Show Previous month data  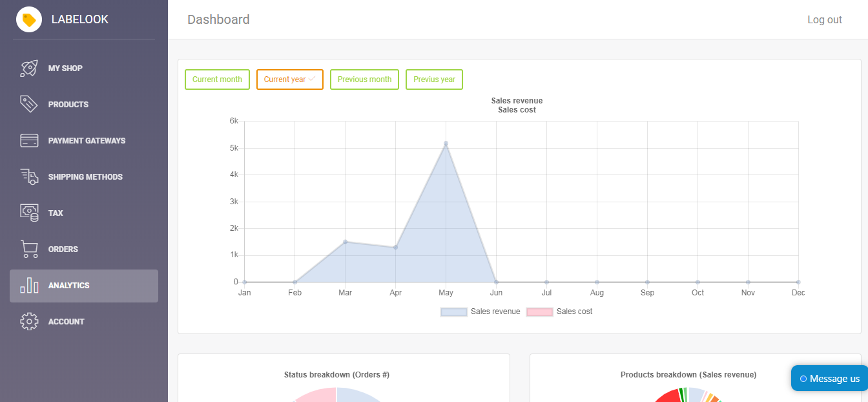pos(364,79)
